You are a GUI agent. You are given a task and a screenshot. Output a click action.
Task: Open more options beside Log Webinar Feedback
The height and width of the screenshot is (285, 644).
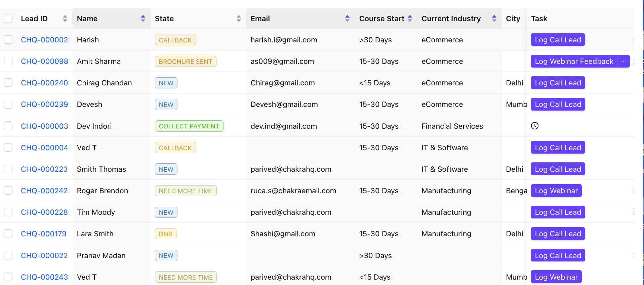(x=623, y=61)
